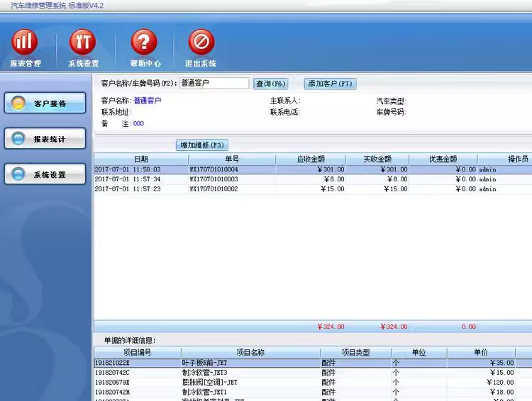Screen dimensions: 532x401
Task: Select order row WX170701010002
Action: point(313,188)
